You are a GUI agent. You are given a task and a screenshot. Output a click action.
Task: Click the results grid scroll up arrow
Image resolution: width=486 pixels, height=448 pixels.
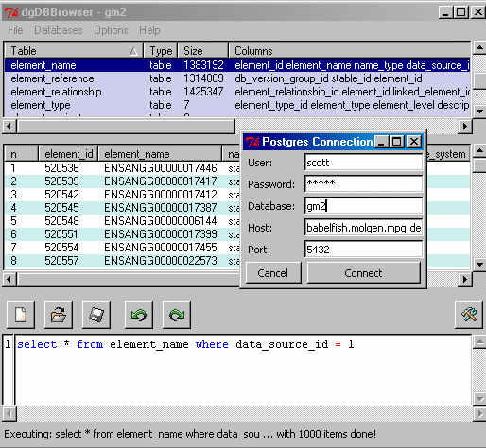(479, 151)
